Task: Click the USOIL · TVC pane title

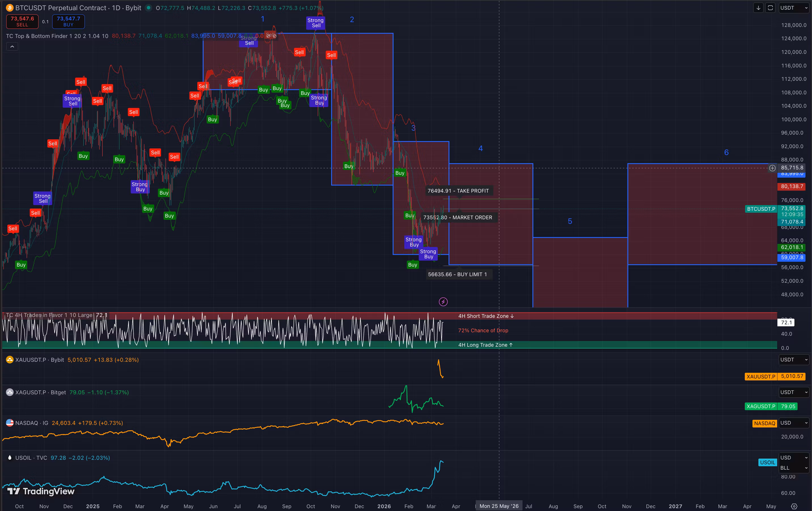Action: coord(31,458)
